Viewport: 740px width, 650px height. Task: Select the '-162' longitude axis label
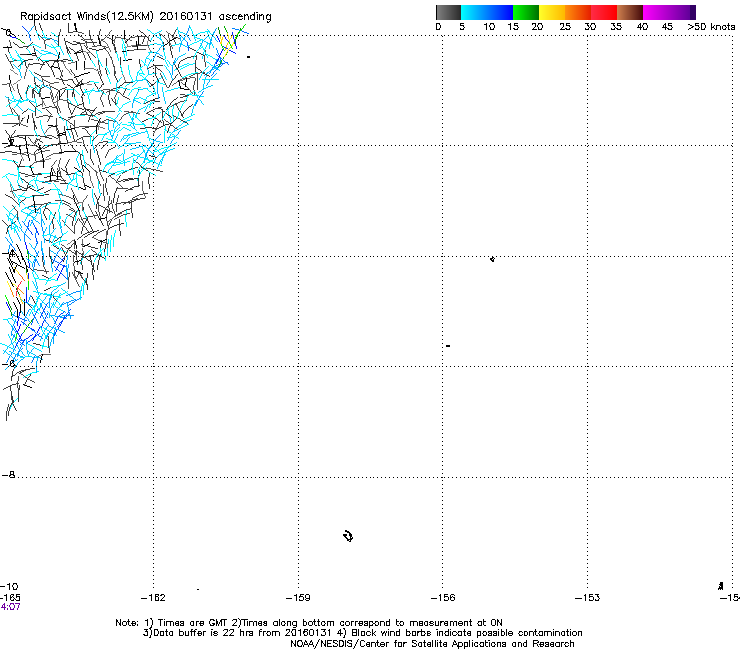pyautogui.click(x=153, y=598)
